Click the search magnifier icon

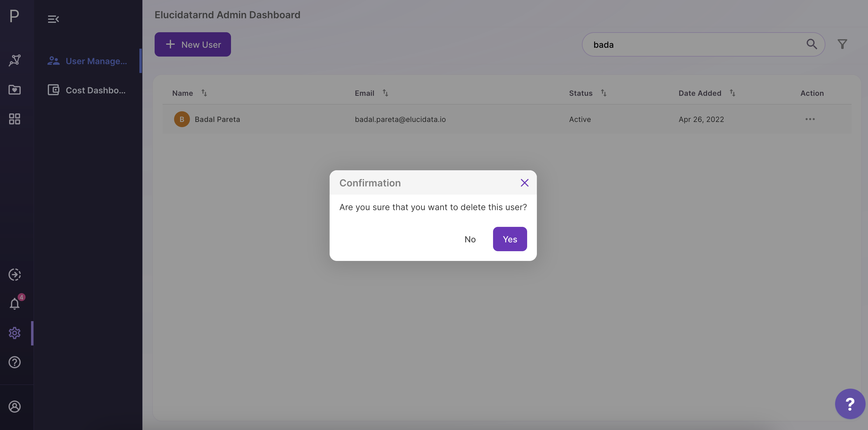click(x=811, y=44)
